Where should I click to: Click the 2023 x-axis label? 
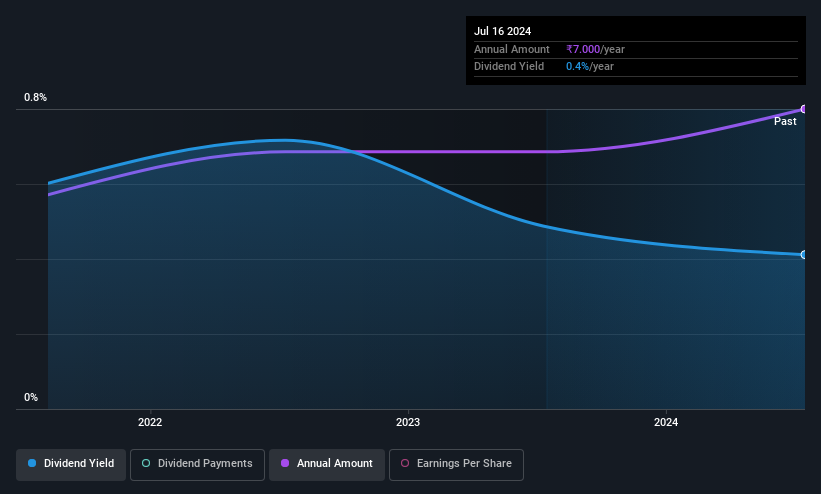(x=408, y=422)
